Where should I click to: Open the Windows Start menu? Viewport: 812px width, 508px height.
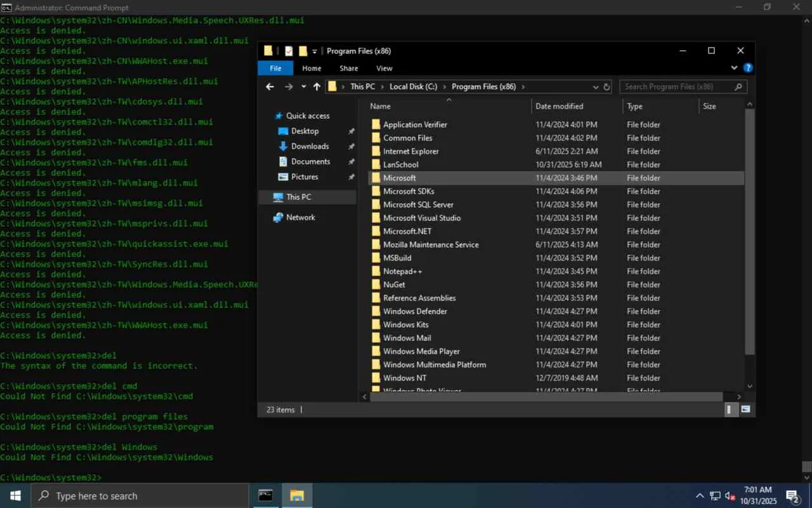point(15,495)
